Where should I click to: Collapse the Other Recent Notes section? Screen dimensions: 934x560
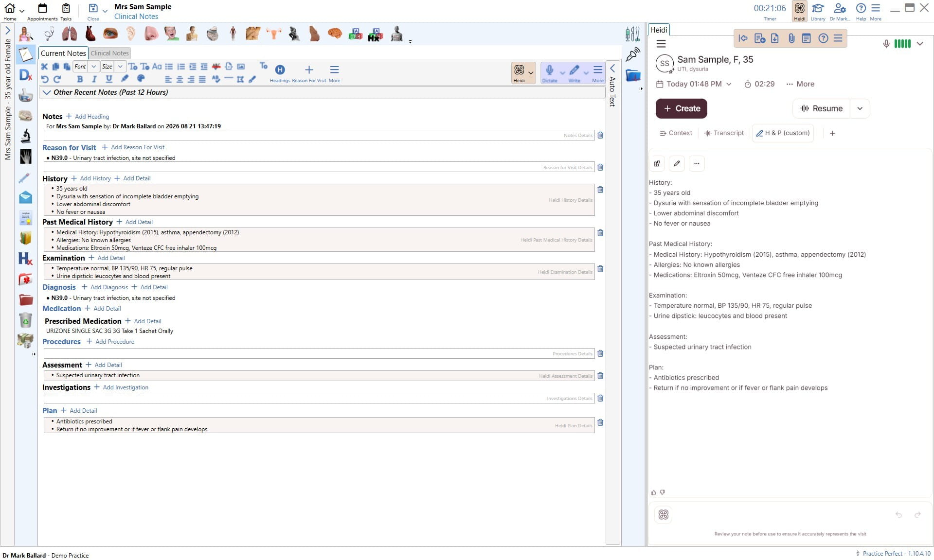47,92
